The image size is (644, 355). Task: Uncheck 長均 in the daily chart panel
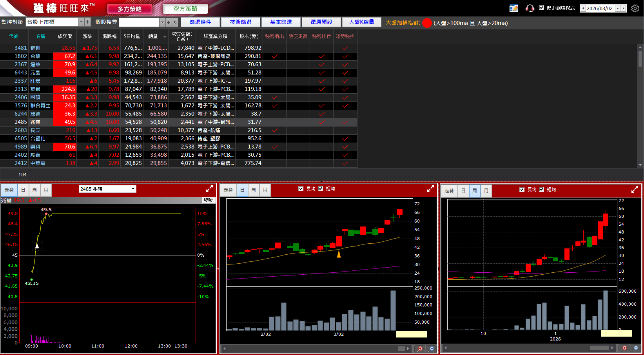[x=301, y=189]
